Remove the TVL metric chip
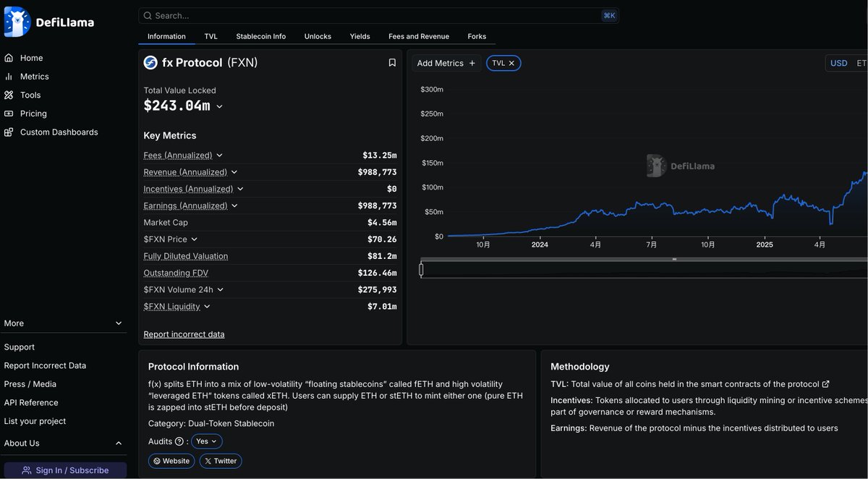 (511, 64)
